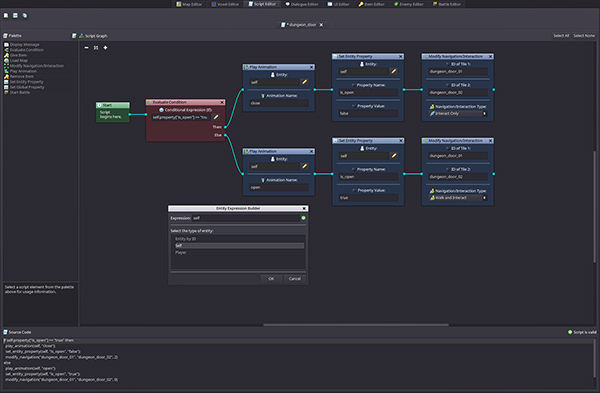600x393 pixels.
Task: Switch to the Item Editor tab
Action: point(372,4)
